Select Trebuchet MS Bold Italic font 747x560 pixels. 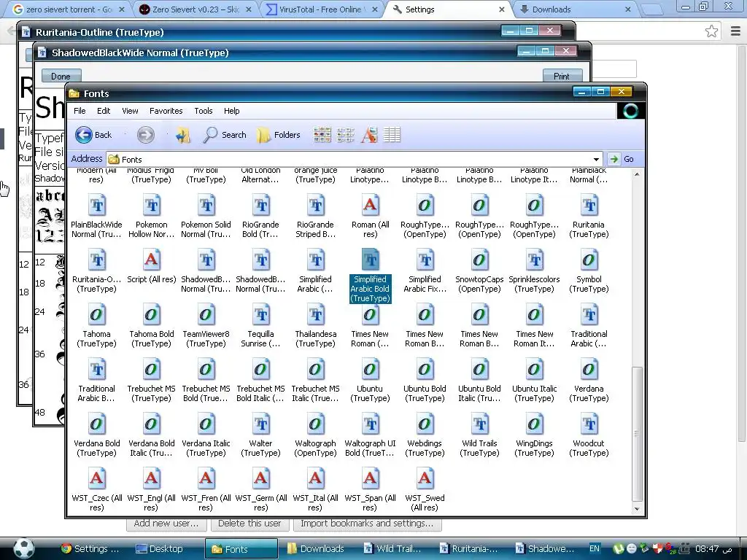tap(260, 381)
